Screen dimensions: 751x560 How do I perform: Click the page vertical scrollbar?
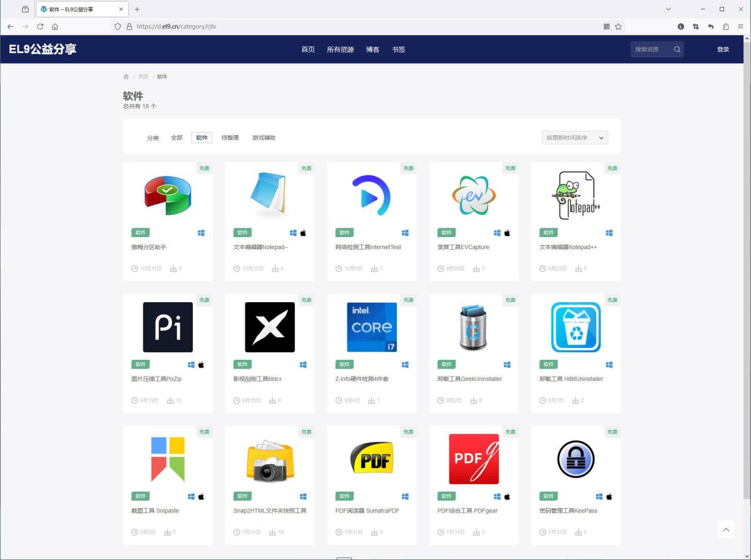[747, 250]
